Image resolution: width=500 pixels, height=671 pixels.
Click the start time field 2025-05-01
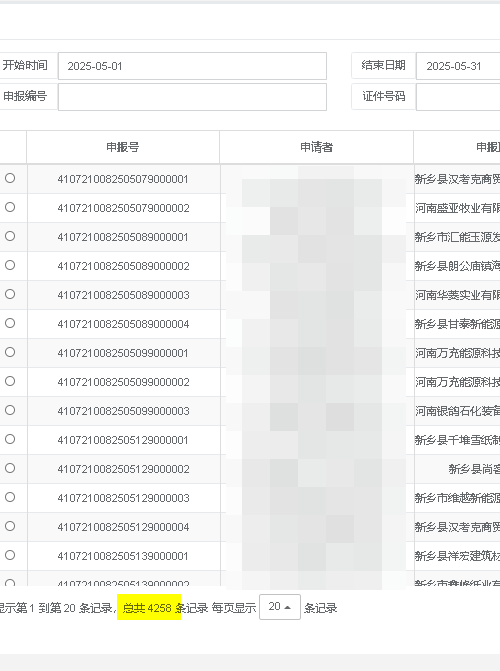click(x=192, y=66)
